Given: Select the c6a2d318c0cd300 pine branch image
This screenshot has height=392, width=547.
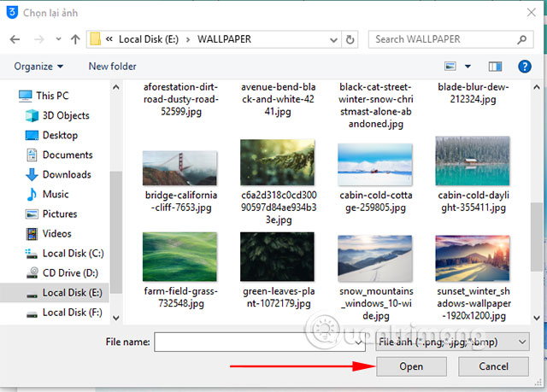Looking at the screenshot, I should [x=277, y=162].
